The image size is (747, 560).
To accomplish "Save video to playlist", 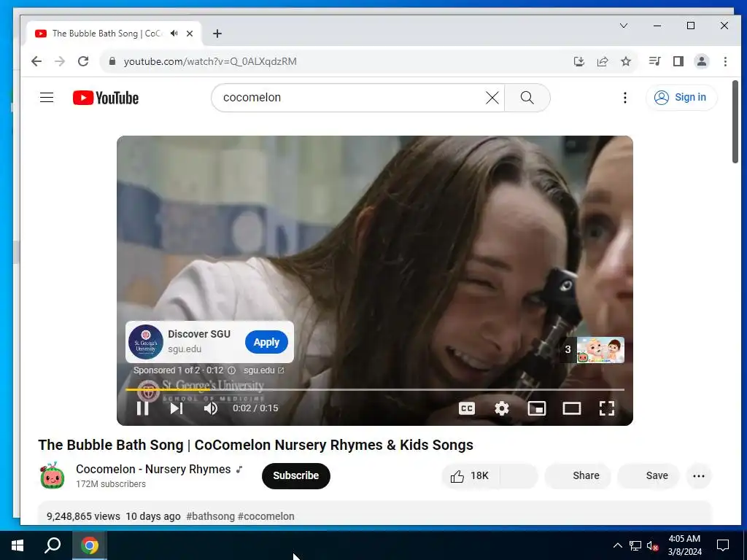I will pyautogui.click(x=649, y=475).
